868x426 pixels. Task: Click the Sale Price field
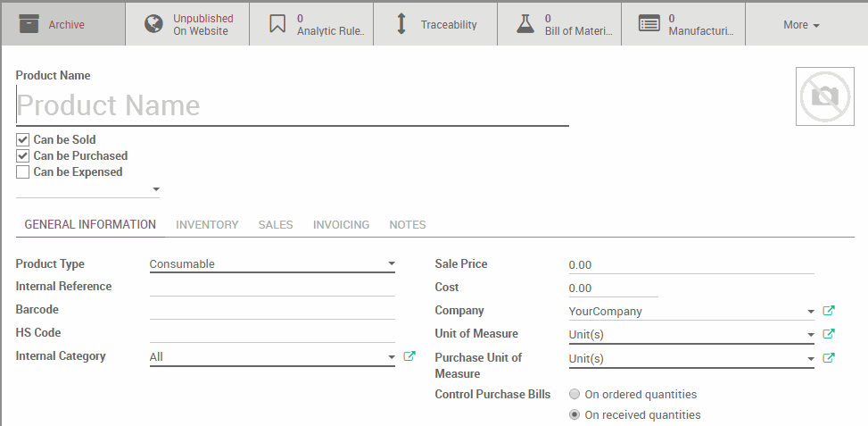690,265
